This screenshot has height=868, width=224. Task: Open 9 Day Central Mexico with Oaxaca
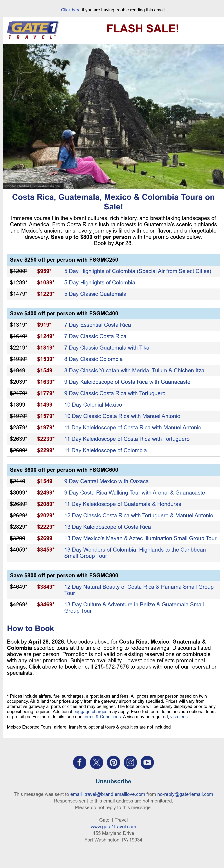(106, 481)
